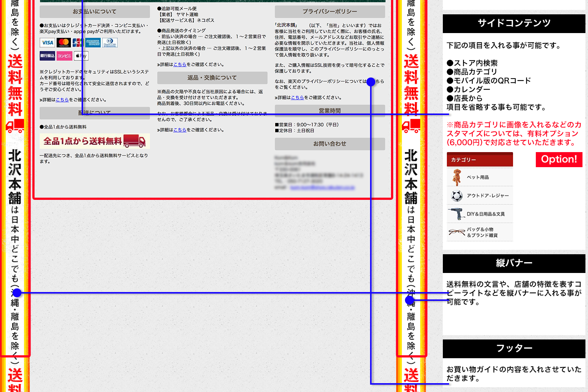Click the ●追跡可能メール便 text
The width and height of the screenshot is (588, 392).
177,9
